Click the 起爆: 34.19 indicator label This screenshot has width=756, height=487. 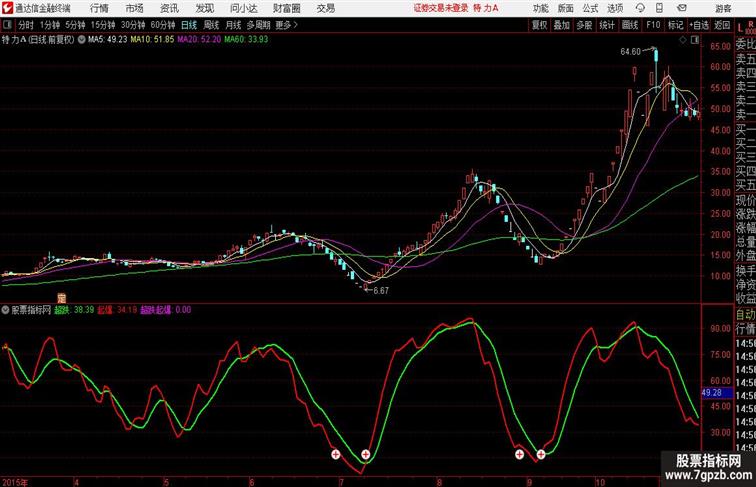[117, 310]
